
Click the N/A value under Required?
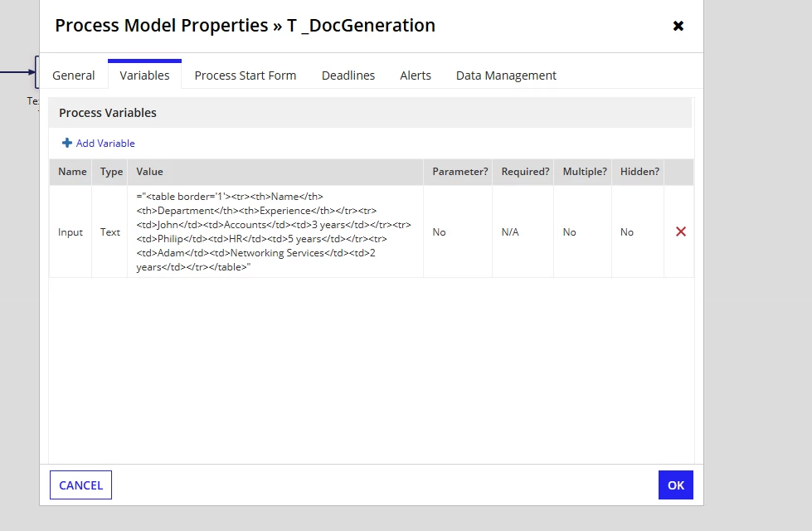tap(510, 232)
